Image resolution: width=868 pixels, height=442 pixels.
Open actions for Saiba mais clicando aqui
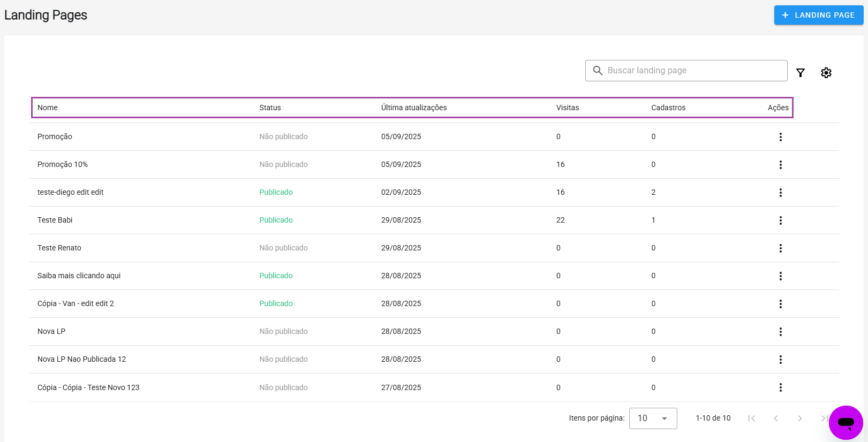[780, 276]
